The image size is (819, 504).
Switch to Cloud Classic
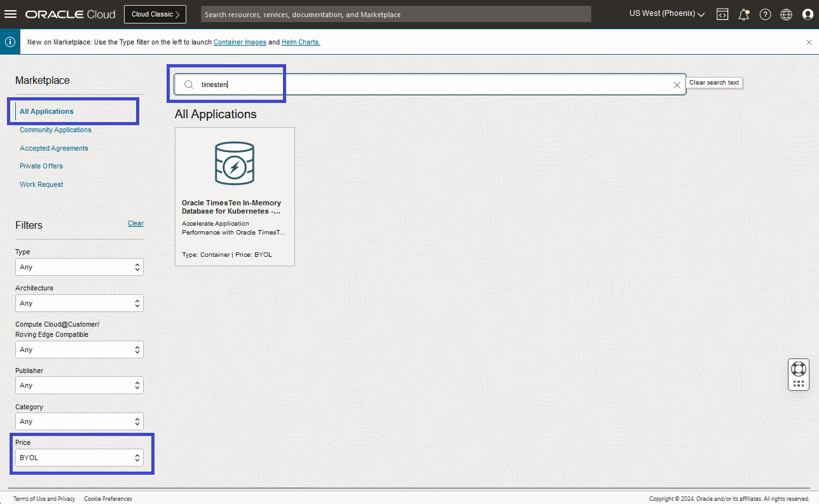pyautogui.click(x=155, y=14)
